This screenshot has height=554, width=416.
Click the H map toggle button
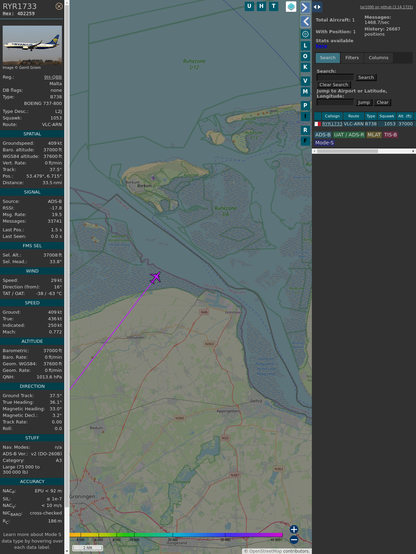[x=261, y=6]
